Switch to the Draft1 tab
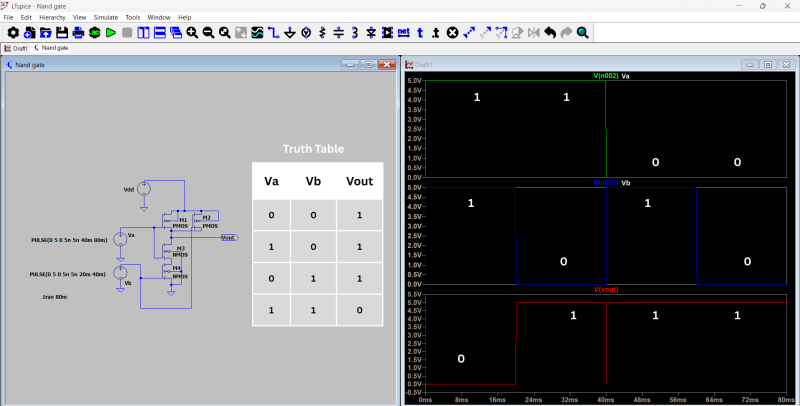The width and height of the screenshot is (800, 406). click(17, 47)
